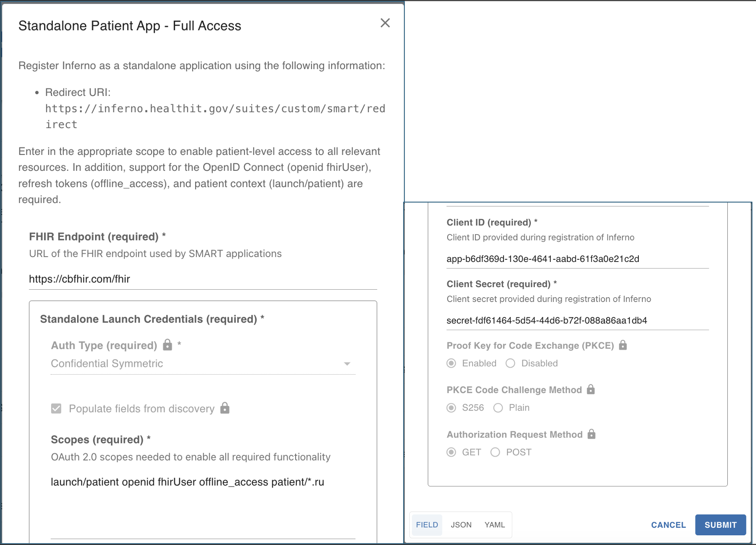This screenshot has width=756, height=545.
Task: Switch to the YAML tab
Action: click(494, 525)
